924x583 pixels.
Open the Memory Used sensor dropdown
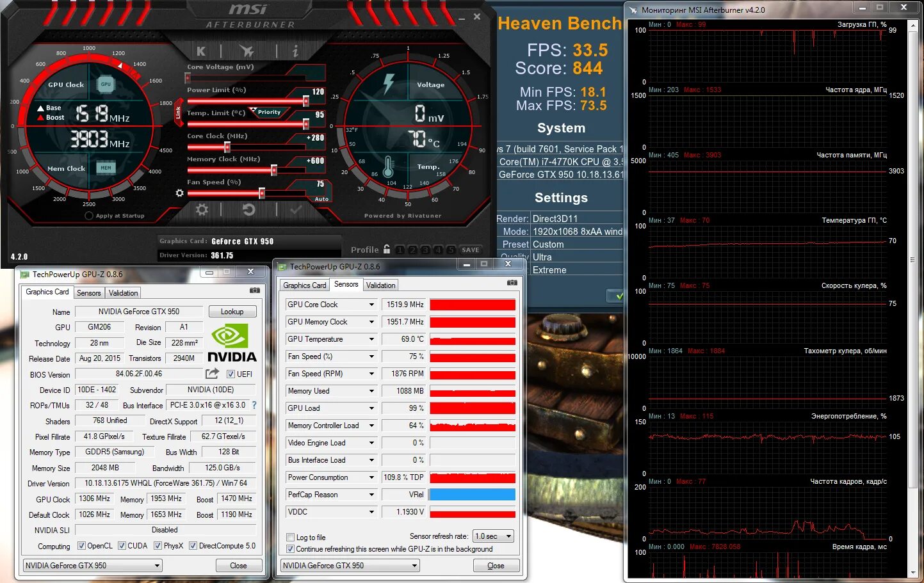tap(371, 391)
